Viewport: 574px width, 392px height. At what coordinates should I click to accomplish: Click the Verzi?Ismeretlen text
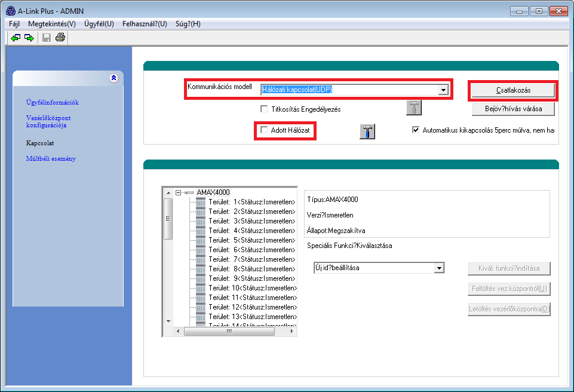tap(330, 215)
